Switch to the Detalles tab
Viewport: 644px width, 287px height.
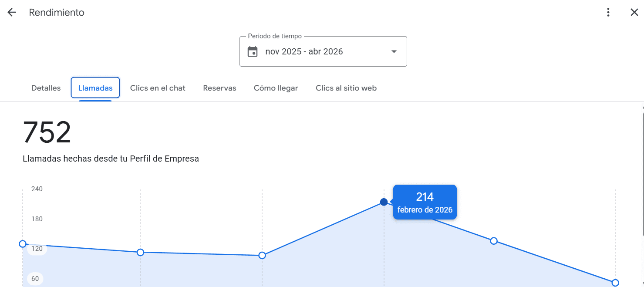pos(46,88)
